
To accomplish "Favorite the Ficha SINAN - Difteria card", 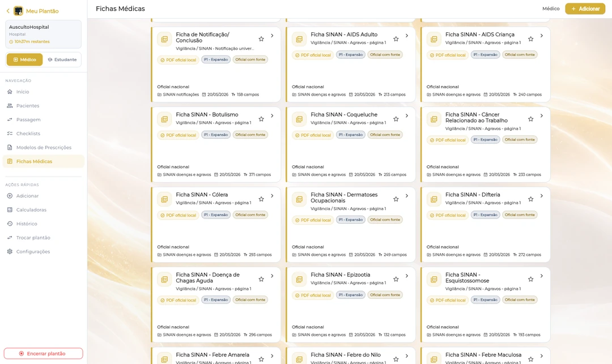I will pos(530,199).
